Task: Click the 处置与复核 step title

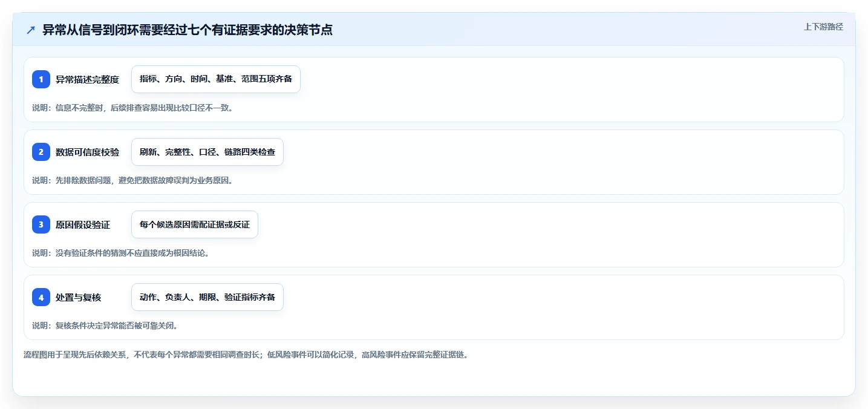Action: pyautogui.click(x=79, y=297)
